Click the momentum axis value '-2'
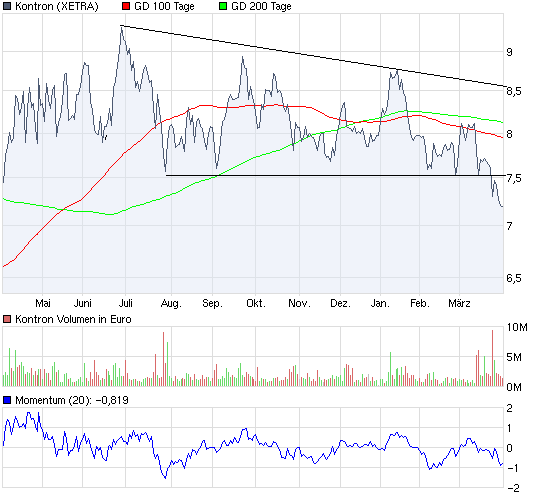The image size is (545, 496). (x=513, y=488)
